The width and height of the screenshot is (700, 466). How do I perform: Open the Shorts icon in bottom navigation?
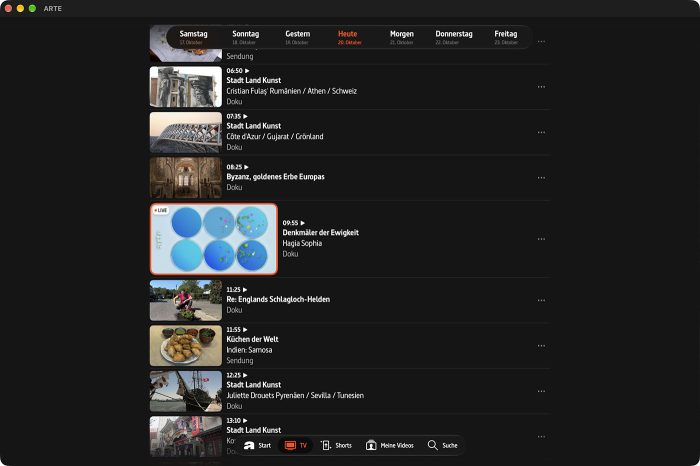coord(326,445)
